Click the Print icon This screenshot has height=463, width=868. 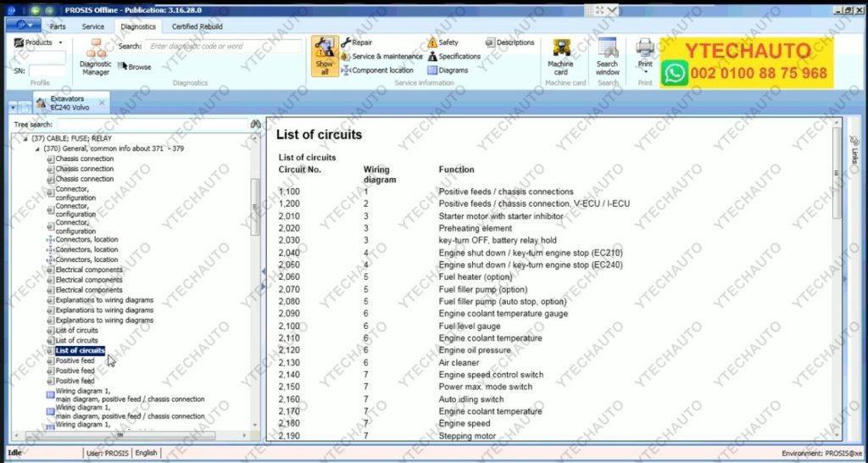coord(645,51)
